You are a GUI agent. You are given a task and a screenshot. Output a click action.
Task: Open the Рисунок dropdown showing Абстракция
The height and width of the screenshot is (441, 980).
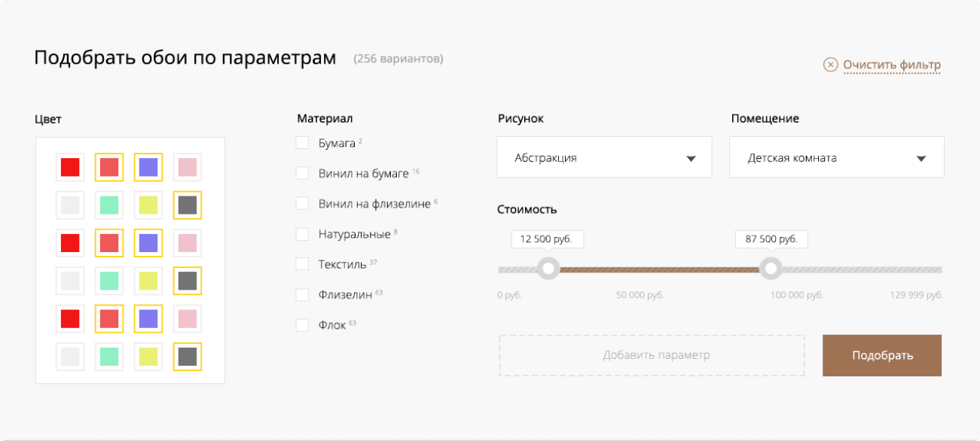tap(605, 157)
